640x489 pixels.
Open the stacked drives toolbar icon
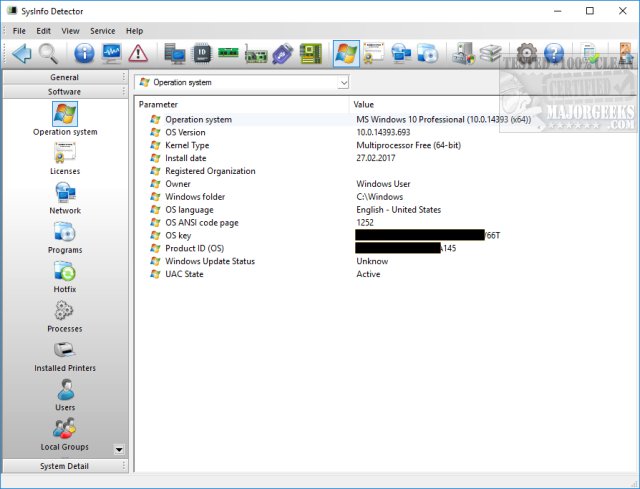(490, 53)
